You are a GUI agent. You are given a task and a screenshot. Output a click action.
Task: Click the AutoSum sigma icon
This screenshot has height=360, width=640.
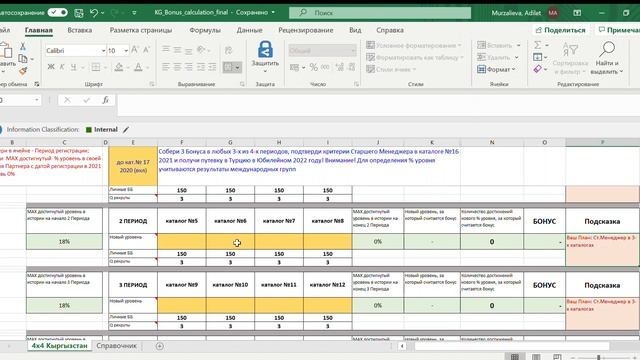click(538, 45)
